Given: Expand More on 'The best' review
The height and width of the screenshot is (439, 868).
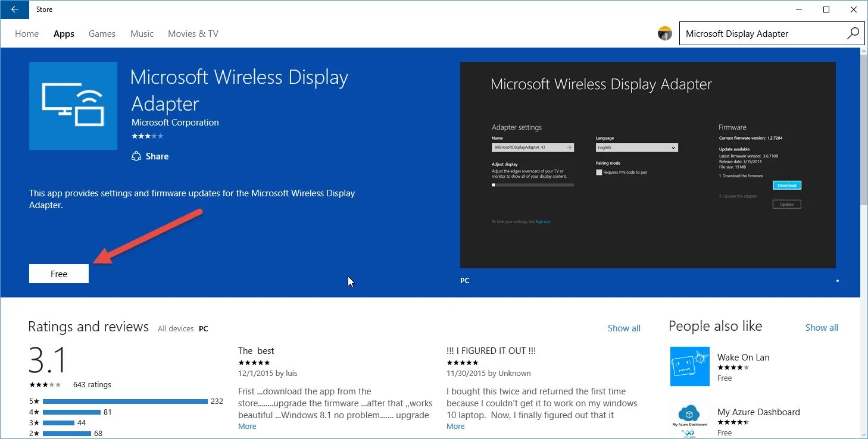Looking at the screenshot, I should coord(247,427).
